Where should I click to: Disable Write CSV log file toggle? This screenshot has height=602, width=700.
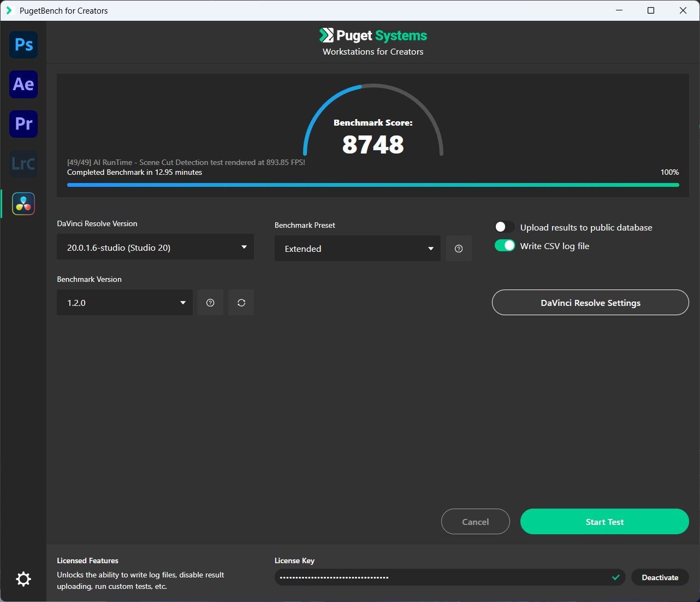(505, 246)
